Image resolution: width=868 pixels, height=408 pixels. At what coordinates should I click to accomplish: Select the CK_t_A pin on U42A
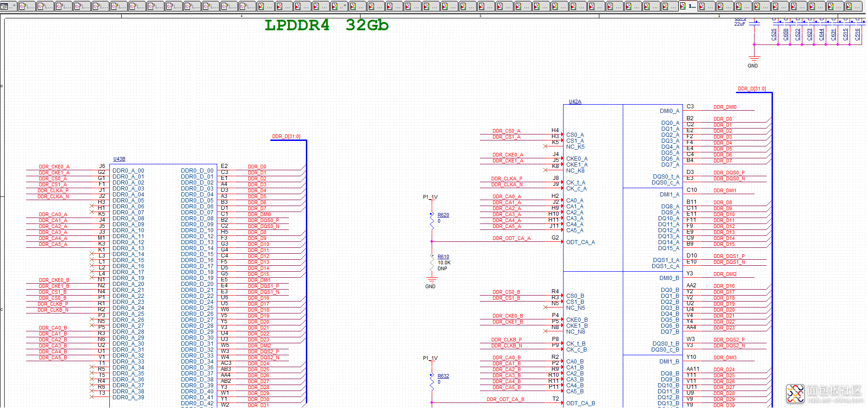(576, 183)
